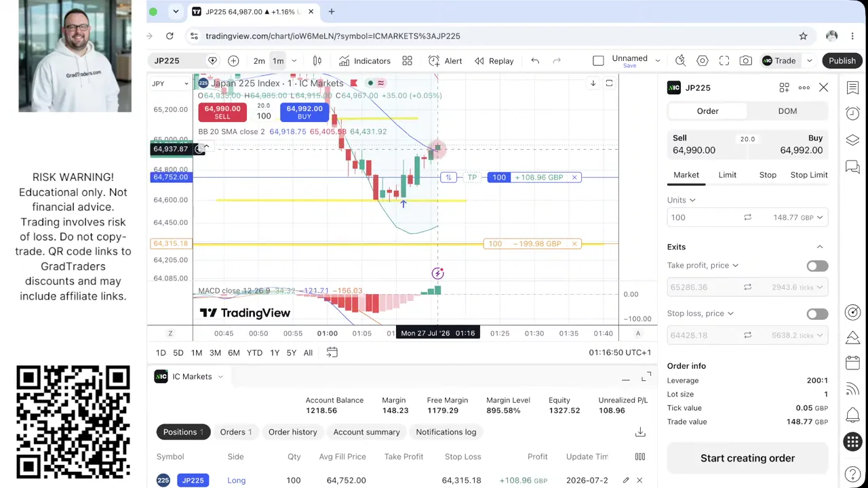This screenshot has height=488, width=868.
Task: Open object tree layers sidebar icon
Action: (x=852, y=140)
